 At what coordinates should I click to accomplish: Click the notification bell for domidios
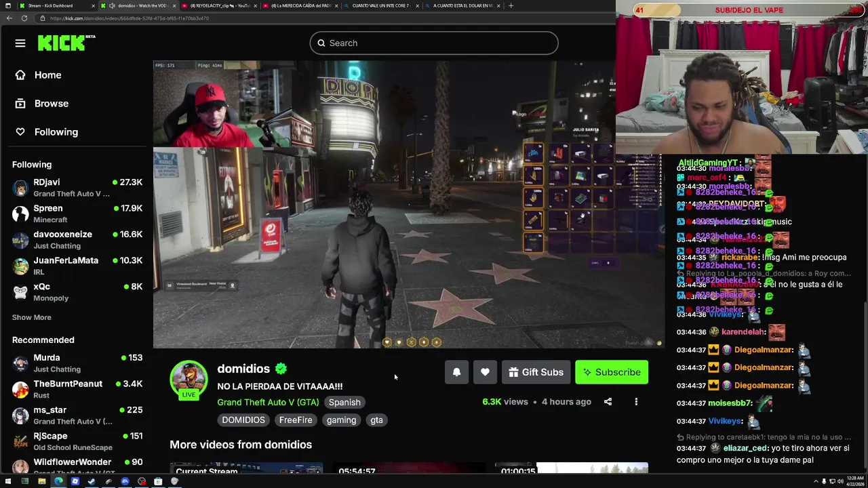(x=456, y=372)
